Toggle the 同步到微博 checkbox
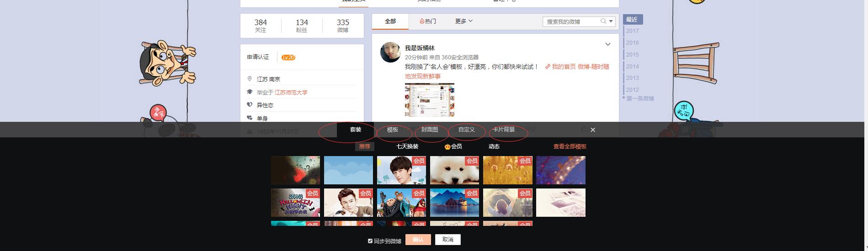This screenshot has width=868, height=251. point(370,241)
